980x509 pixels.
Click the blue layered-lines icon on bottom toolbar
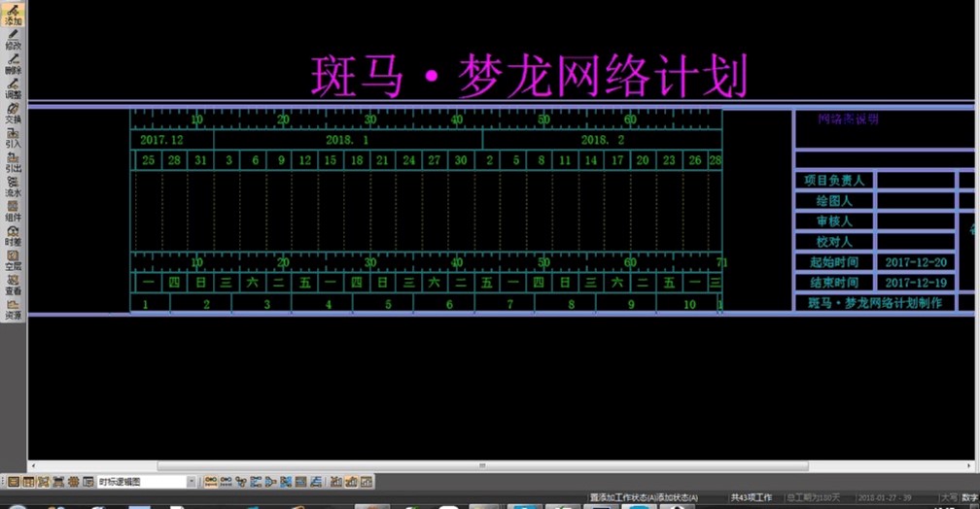click(x=316, y=482)
